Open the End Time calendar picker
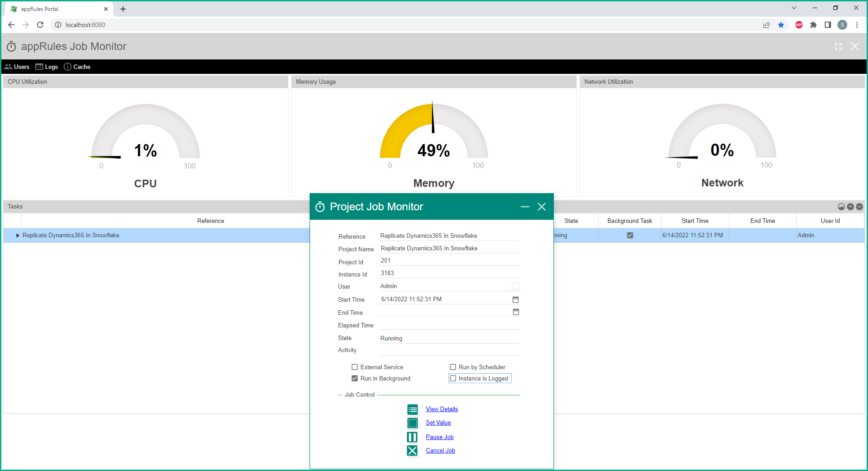Image resolution: width=868 pixels, height=471 pixels. point(516,312)
